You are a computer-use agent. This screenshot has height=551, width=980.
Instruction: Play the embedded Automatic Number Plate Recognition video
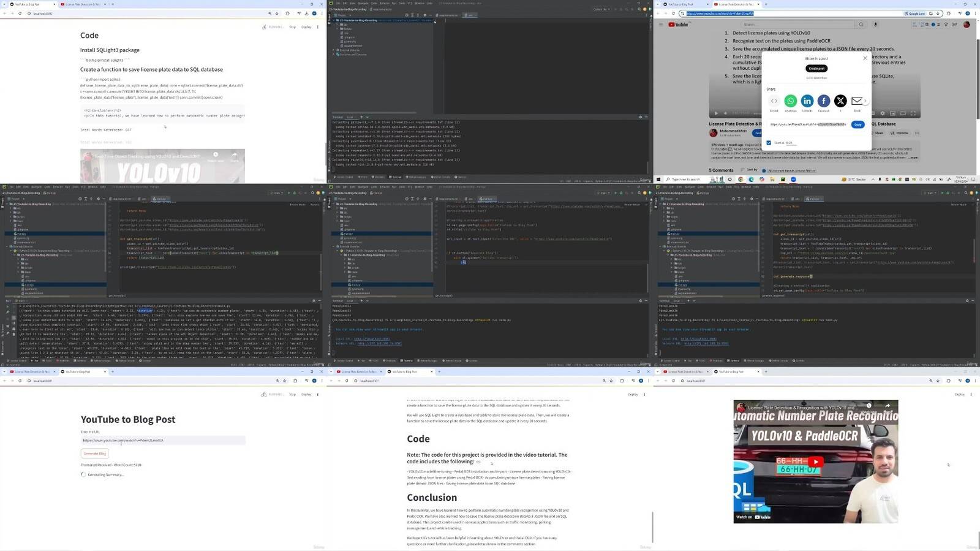pyautogui.click(x=816, y=462)
